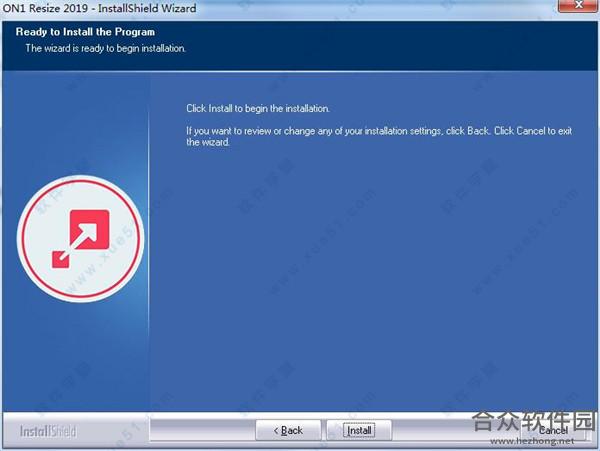The height and width of the screenshot is (451, 600).
Task: Click the Install button
Action: pos(359,430)
